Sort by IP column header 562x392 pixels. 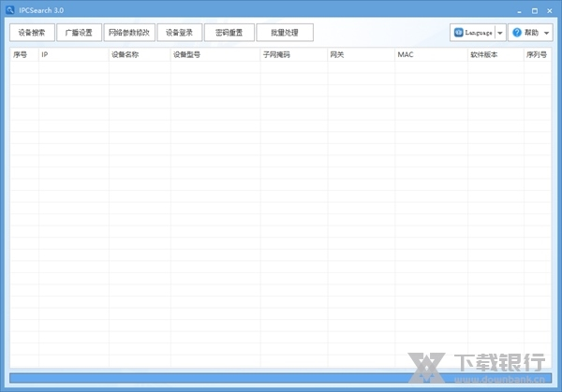tap(73, 55)
